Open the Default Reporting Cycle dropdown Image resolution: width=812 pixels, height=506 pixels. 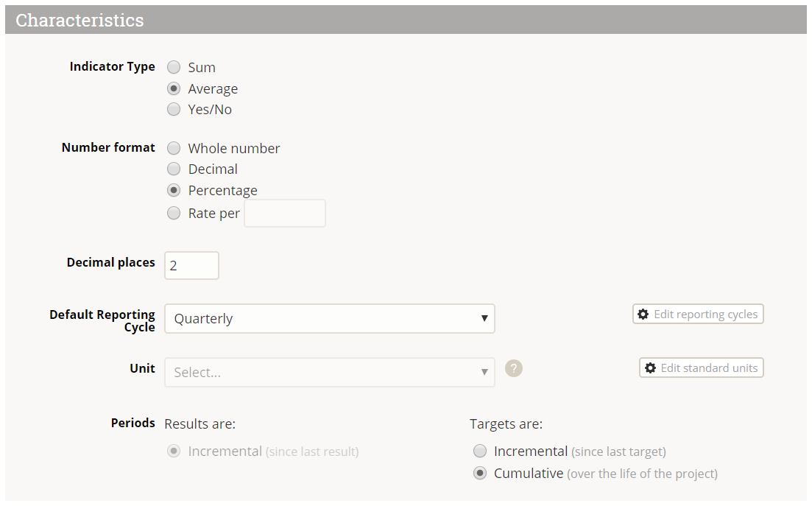(x=329, y=319)
